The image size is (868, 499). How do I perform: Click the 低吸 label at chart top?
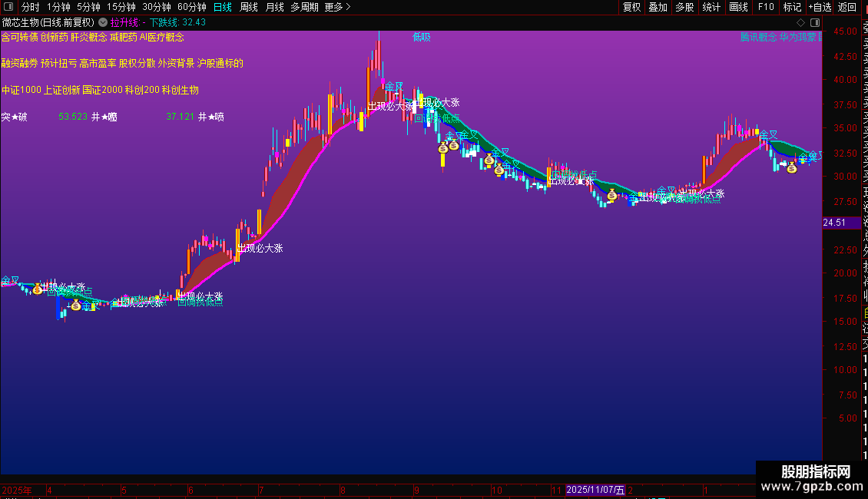(x=421, y=37)
